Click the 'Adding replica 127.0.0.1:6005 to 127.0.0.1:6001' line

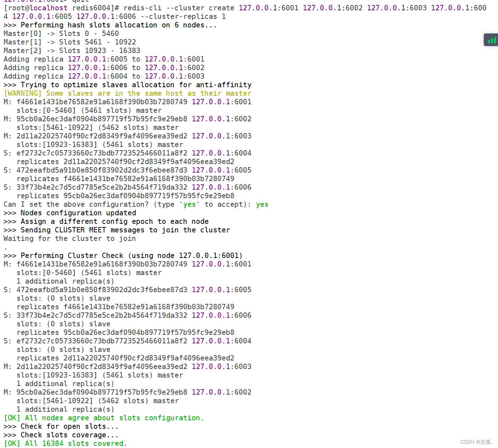[104, 59]
